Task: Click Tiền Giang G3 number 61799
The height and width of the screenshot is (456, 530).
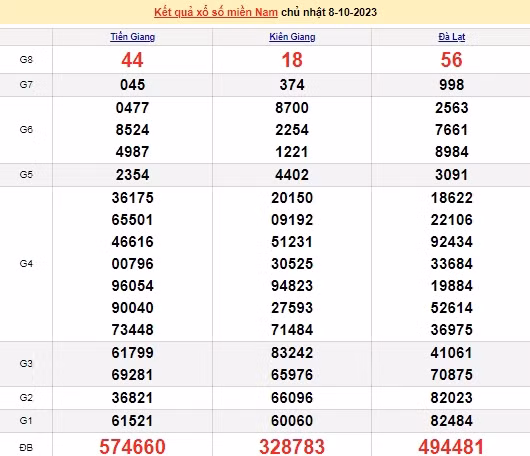Action: coord(132,353)
